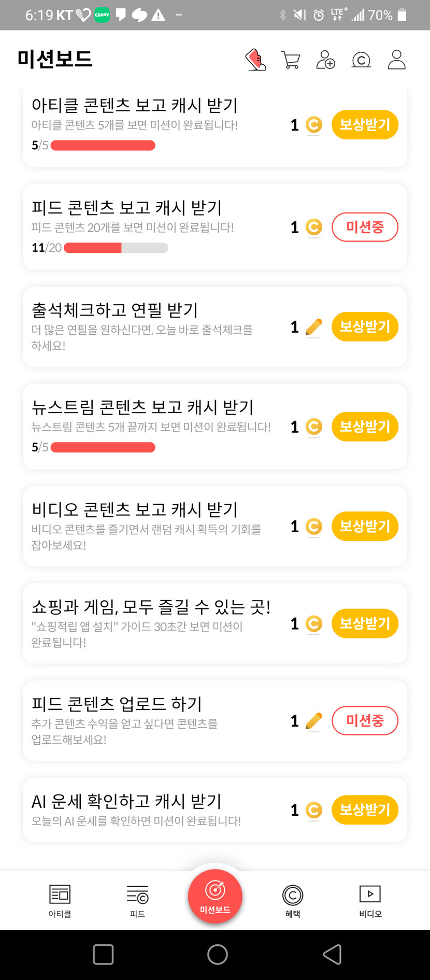Tap 미션중 on 피드 콘텐츠 업로드 mission
The width and height of the screenshot is (430, 980).
(x=365, y=720)
